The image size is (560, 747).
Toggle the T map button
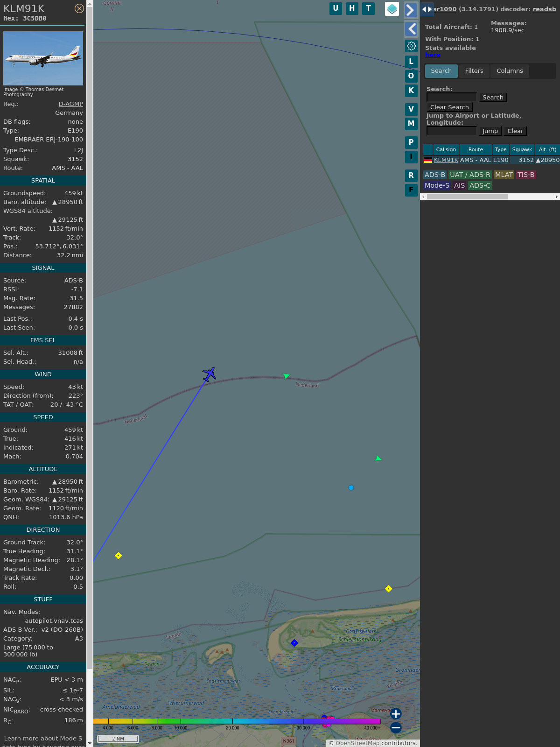tap(369, 8)
